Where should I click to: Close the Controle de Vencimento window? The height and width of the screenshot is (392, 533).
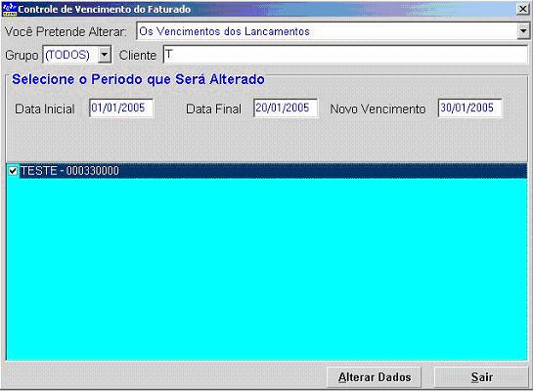(523, 9)
